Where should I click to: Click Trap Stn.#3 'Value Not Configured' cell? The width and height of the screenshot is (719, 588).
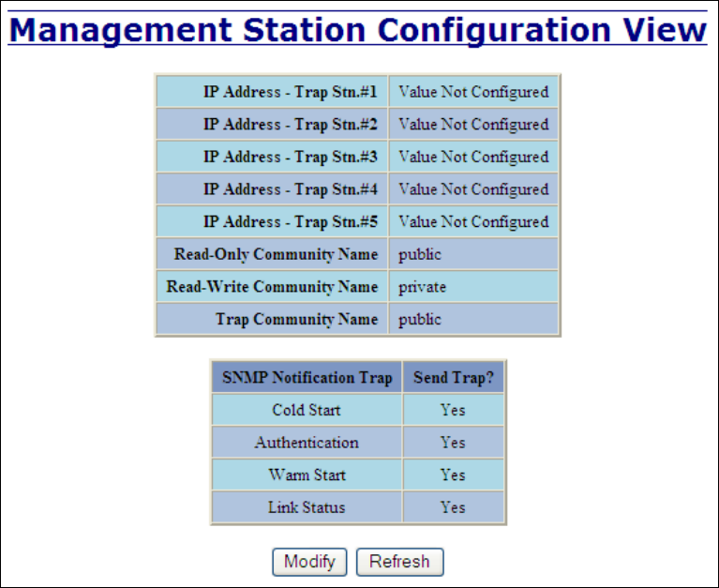(473, 157)
